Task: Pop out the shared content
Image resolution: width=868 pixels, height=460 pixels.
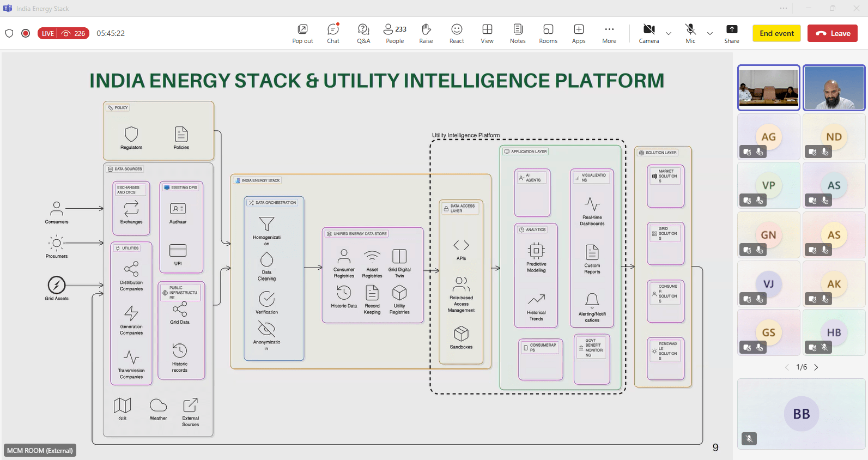Action: [302, 33]
